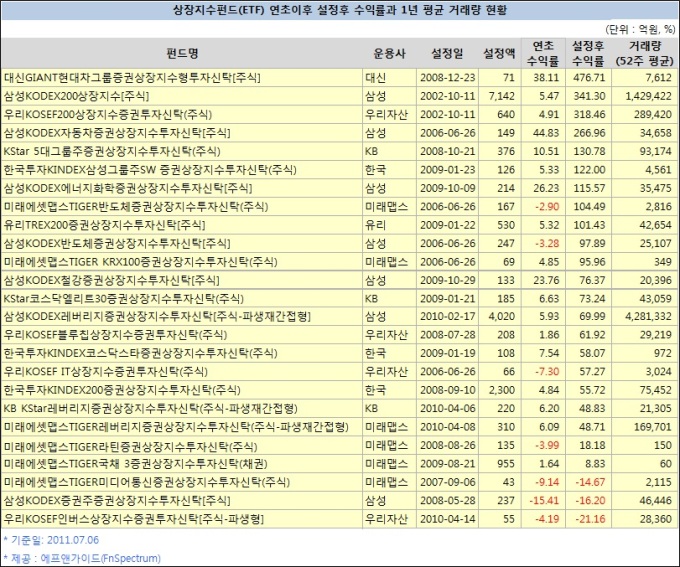
Task: Select the fund name 미래에셋맵스TIGER레버리지증권상장지수투자신탁
Action: click(176, 427)
